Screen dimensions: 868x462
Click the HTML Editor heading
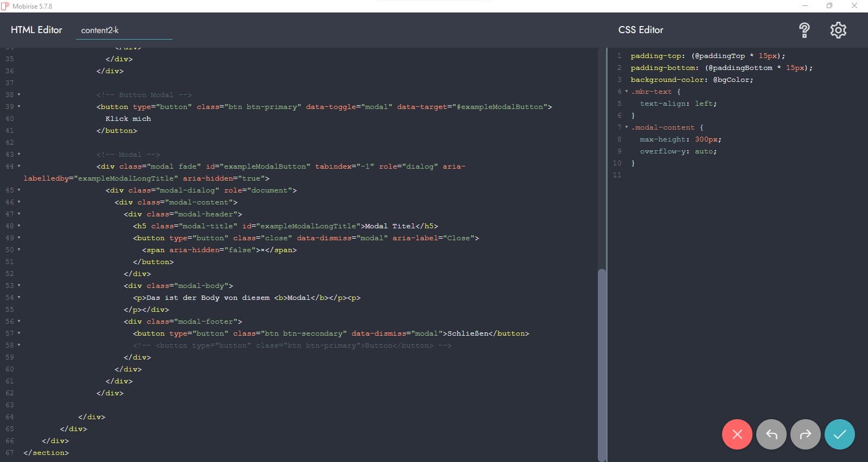[x=36, y=30]
